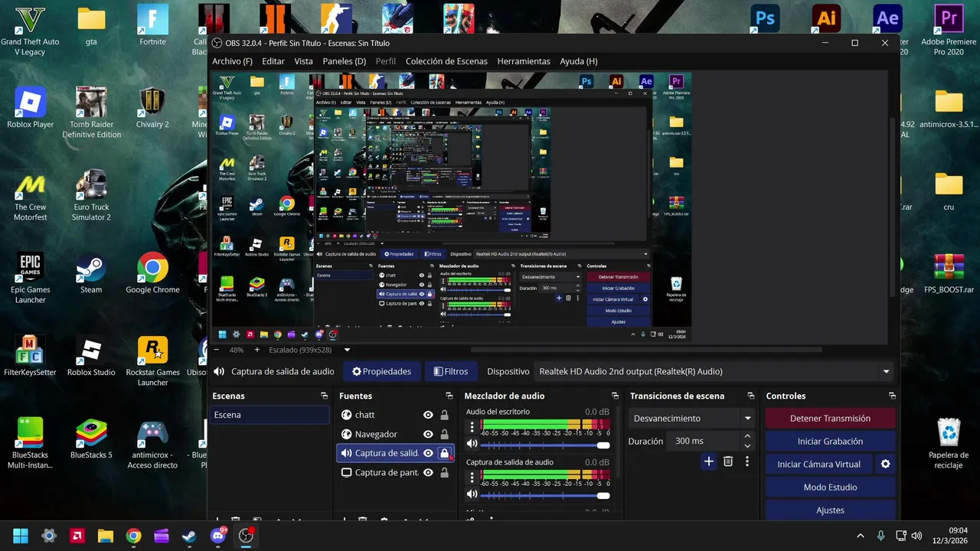Open Roblox Player desktop shortcut
The height and width of the screenshot is (551, 980).
31,108
